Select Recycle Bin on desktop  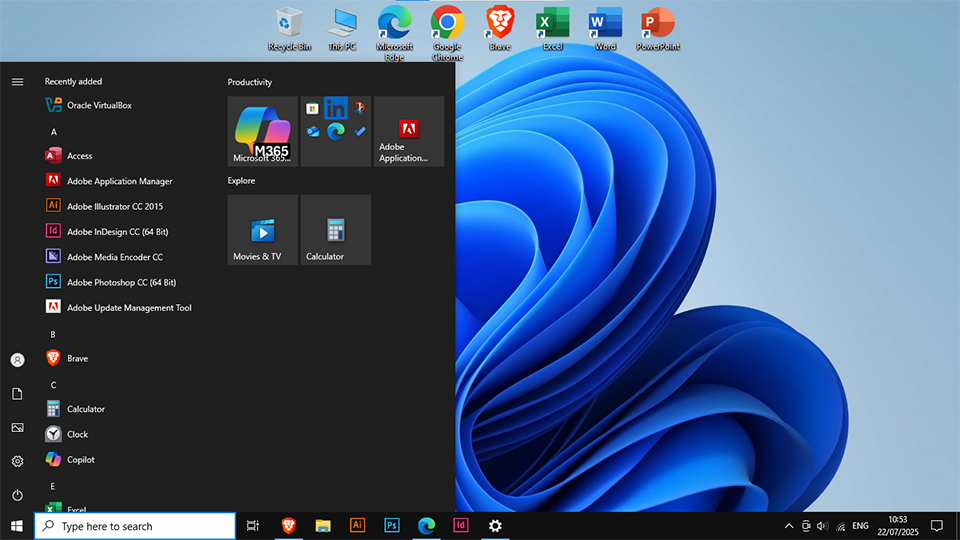(289, 29)
